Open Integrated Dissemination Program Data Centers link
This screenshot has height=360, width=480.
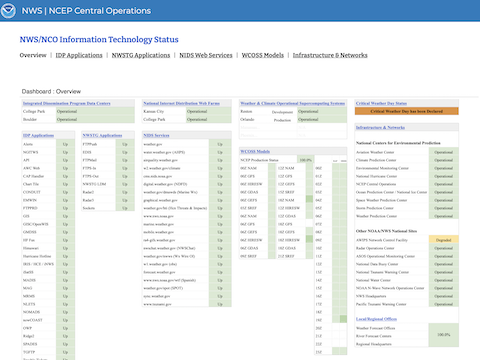click(x=67, y=103)
